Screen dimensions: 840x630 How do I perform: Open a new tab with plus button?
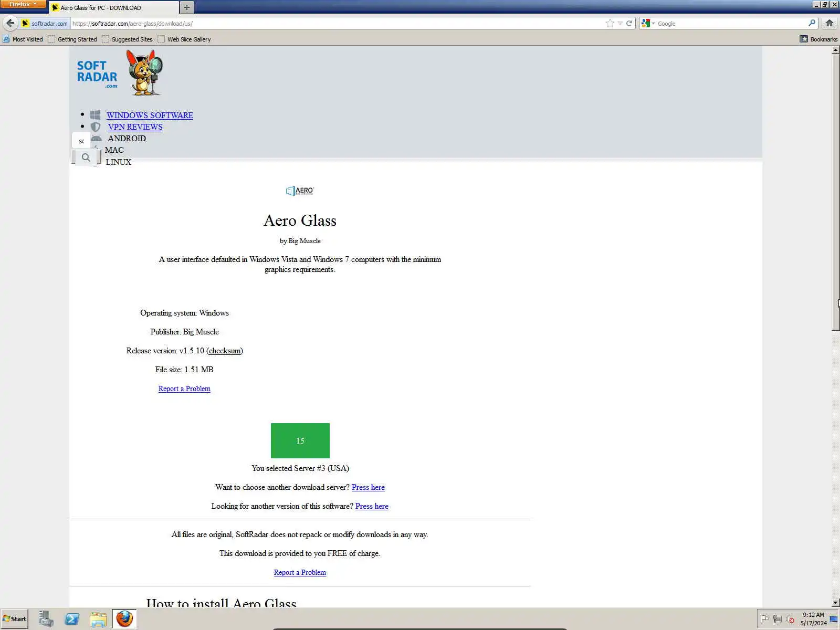pos(186,7)
